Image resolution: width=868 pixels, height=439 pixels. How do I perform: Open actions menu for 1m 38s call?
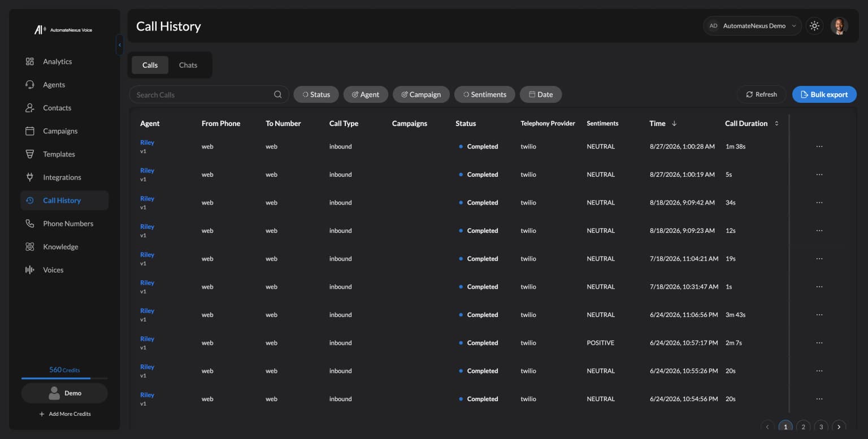(819, 146)
